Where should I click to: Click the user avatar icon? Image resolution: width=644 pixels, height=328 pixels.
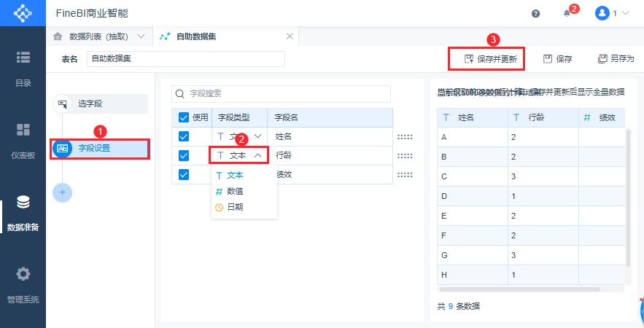pyautogui.click(x=602, y=13)
